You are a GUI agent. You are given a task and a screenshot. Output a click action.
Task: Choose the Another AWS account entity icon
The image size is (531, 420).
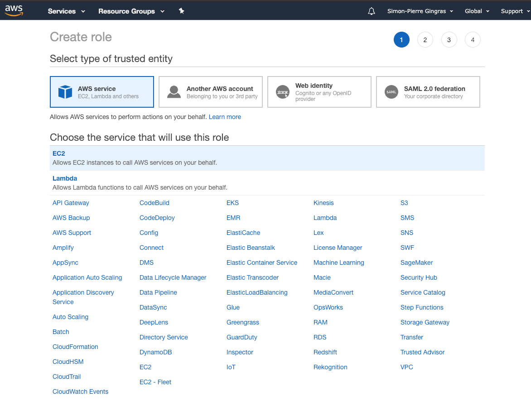(x=174, y=91)
